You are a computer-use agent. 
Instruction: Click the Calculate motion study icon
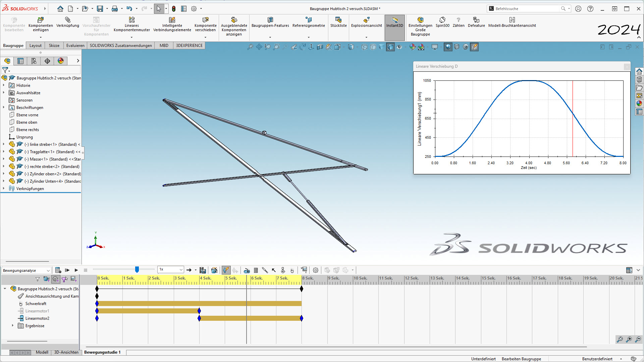58,270
